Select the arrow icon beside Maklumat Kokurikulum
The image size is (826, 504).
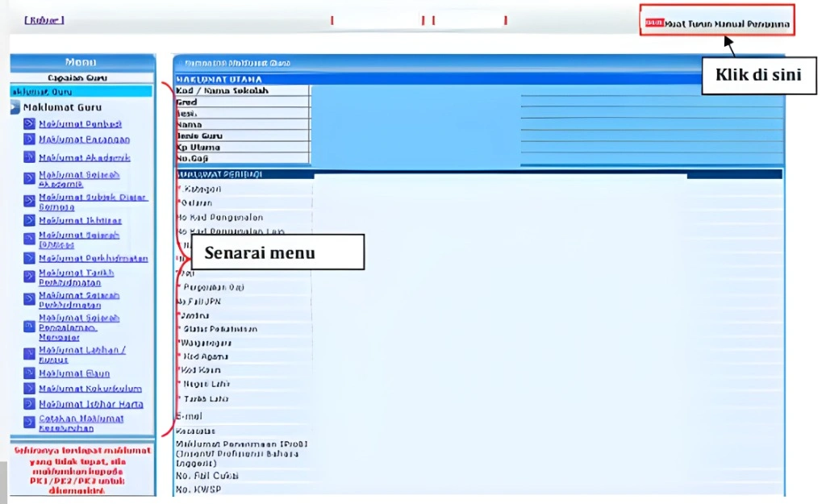[x=30, y=389]
